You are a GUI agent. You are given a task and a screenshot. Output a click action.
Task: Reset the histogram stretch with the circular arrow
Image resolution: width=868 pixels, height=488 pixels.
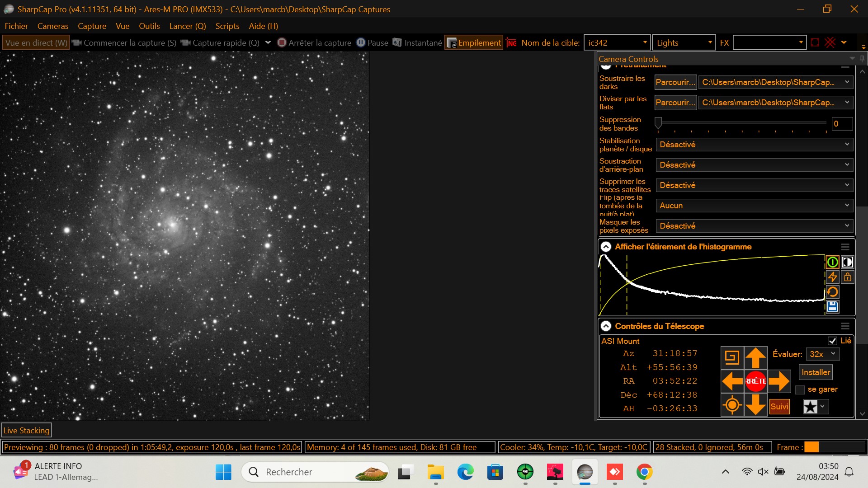click(832, 292)
